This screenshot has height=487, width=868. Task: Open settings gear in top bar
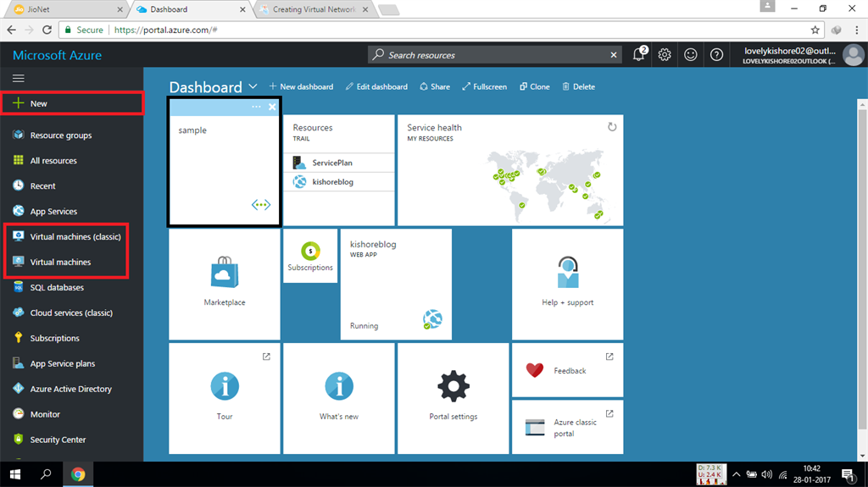click(665, 55)
